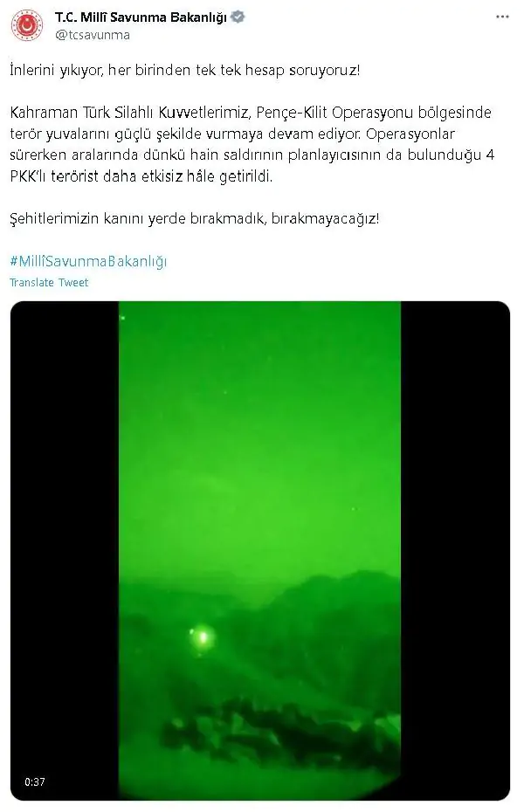Image resolution: width=524 pixels, height=812 pixels.
Task: Click the sentence "Şehitlerimizin kanını yerde bırakmadık"
Action: click(x=138, y=218)
